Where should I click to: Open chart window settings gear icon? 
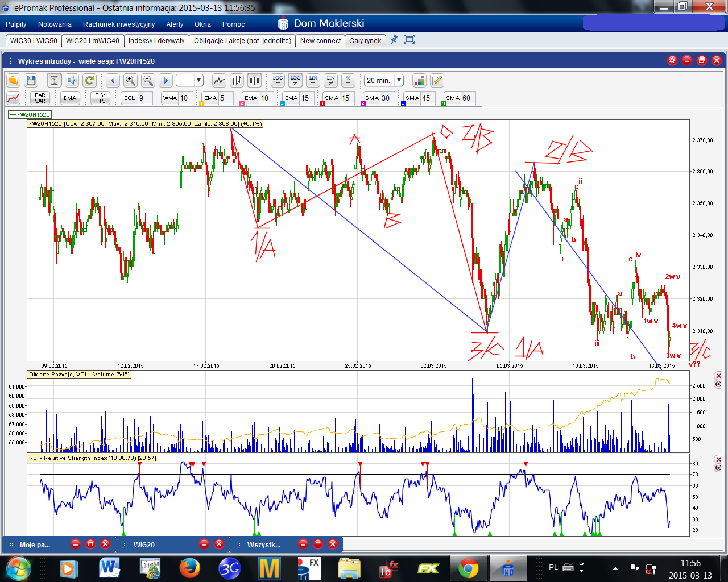tap(672, 60)
